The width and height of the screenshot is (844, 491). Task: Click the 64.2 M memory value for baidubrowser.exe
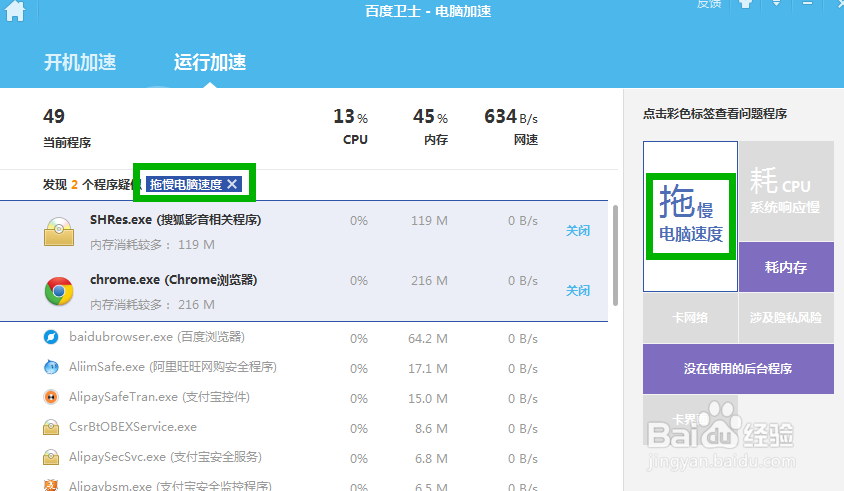click(x=428, y=339)
